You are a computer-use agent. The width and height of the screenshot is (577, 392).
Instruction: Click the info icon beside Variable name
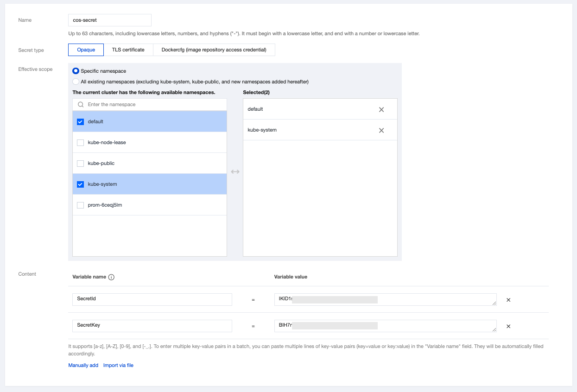tap(111, 277)
